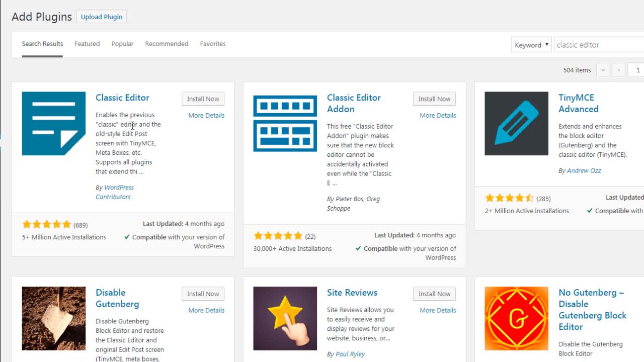Open More Details for Site Reviews
The height and width of the screenshot is (362, 644).
pyautogui.click(x=438, y=310)
